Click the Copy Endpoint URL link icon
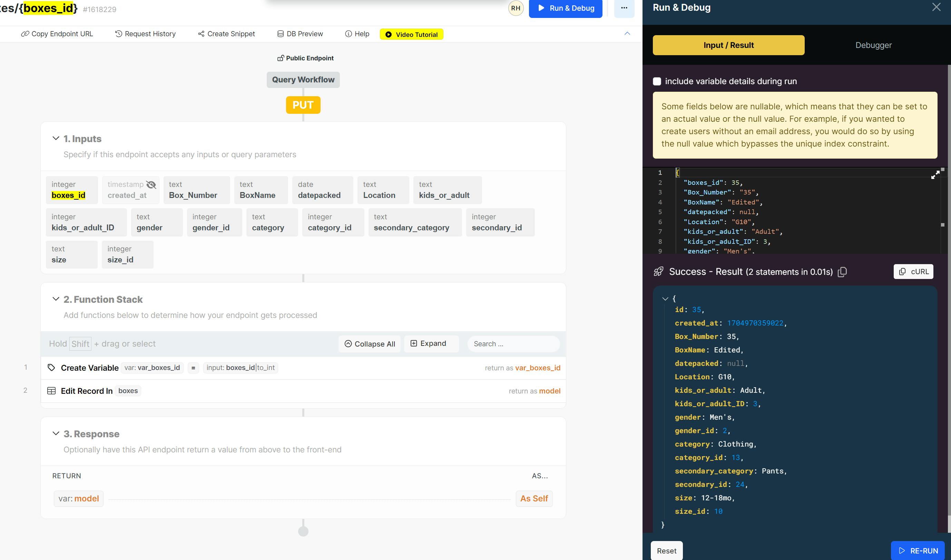This screenshot has height=560, width=951. (x=25, y=34)
